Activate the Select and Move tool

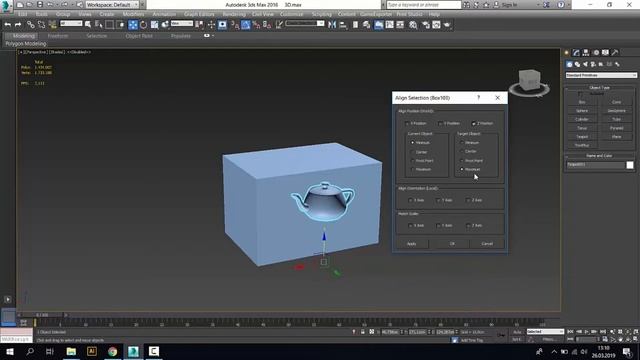133,25
